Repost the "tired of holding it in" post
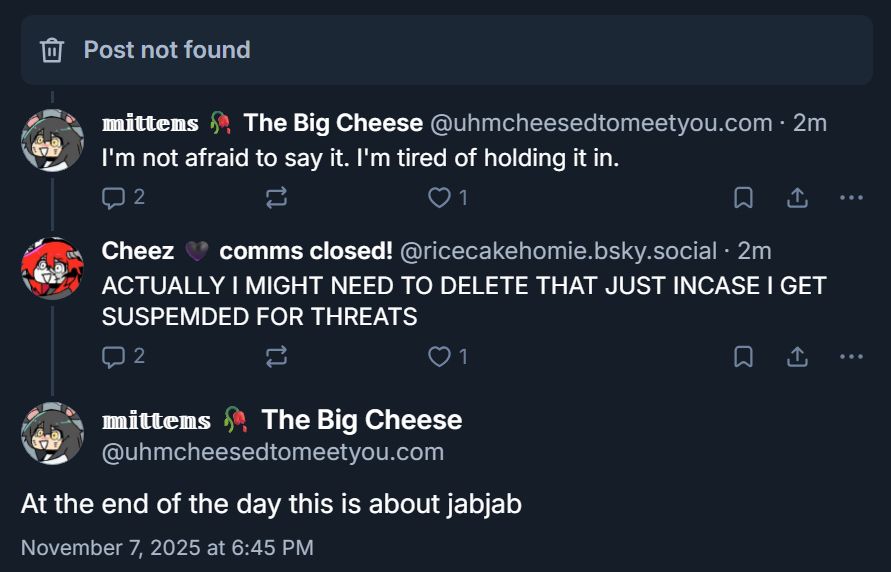The height and width of the screenshot is (572, 891). pyautogui.click(x=277, y=198)
